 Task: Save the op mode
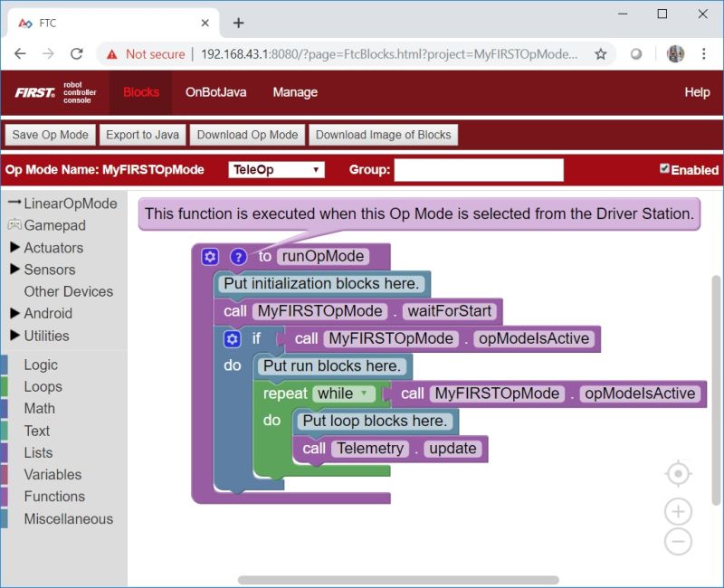pos(50,134)
